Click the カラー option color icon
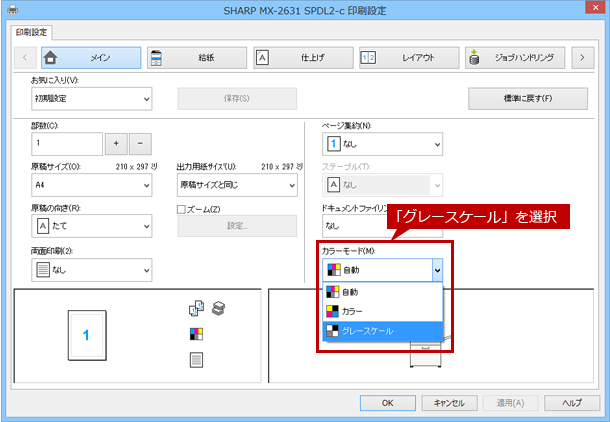 (332, 311)
